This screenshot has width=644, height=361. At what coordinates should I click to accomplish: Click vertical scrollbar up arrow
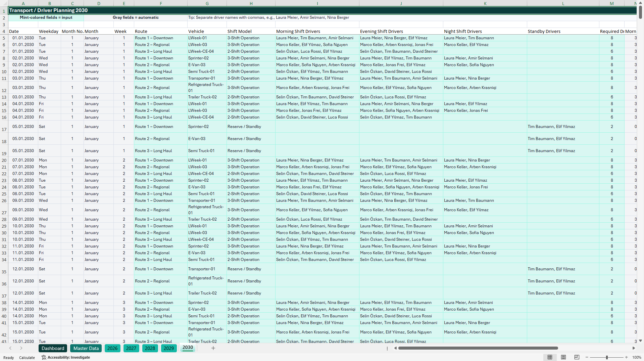pyautogui.click(x=640, y=3)
